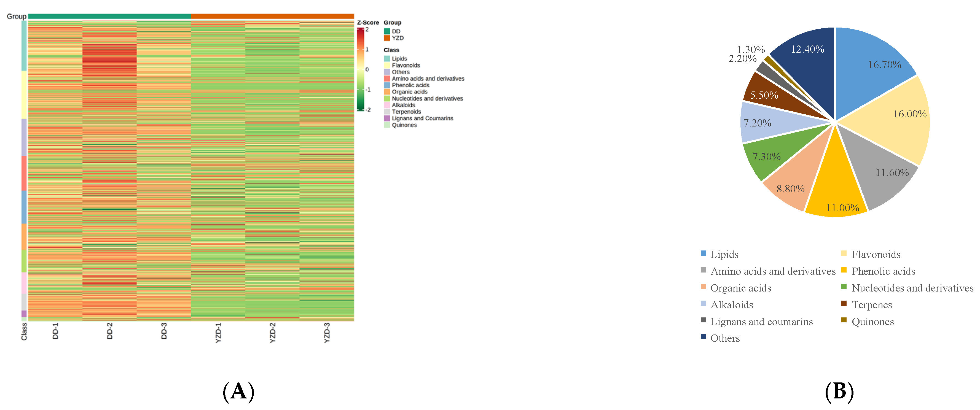Click the Quinones legend marker under pie chart

click(844, 320)
